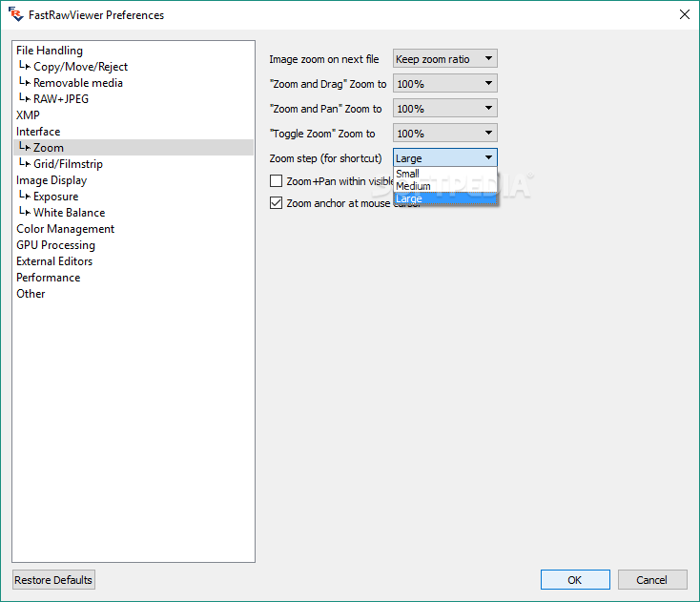Open the Image zoom on next file dropdown
This screenshot has width=700, height=602.
tap(445, 58)
